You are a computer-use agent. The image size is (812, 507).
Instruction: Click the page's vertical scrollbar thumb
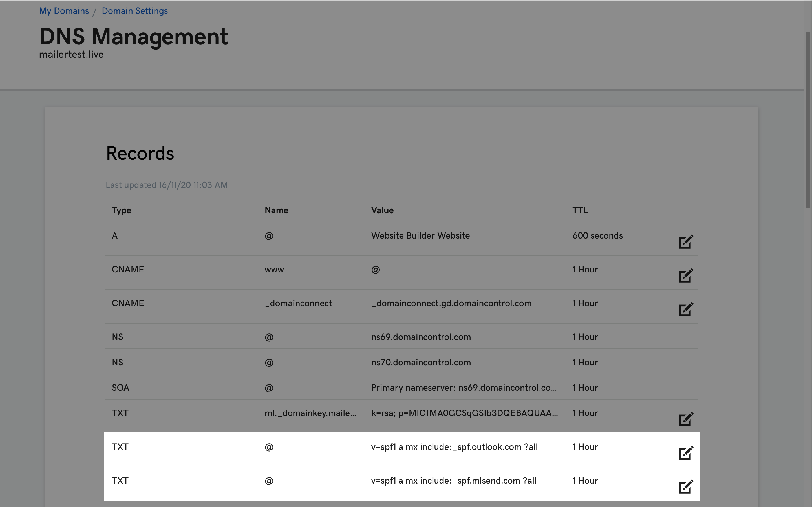808,120
